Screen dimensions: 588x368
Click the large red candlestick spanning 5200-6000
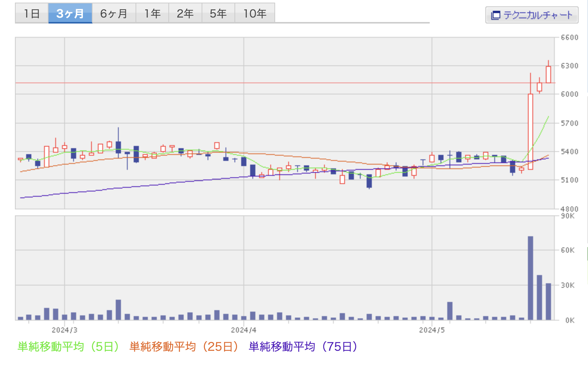pos(531,132)
